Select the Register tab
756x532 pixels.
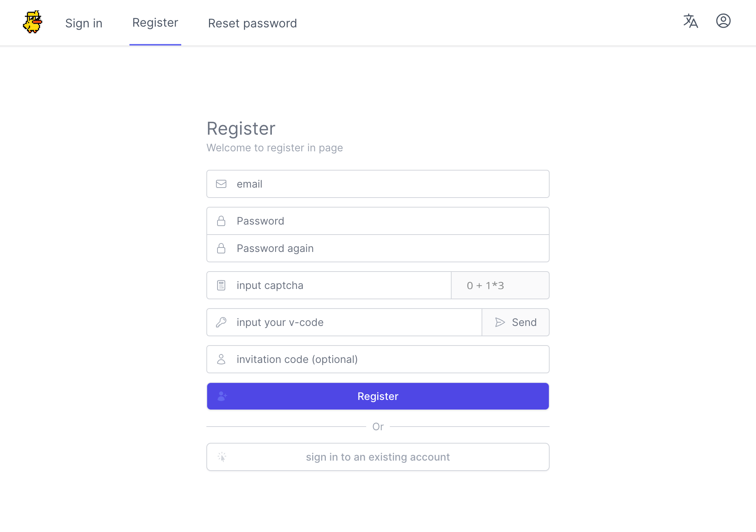point(155,23)
